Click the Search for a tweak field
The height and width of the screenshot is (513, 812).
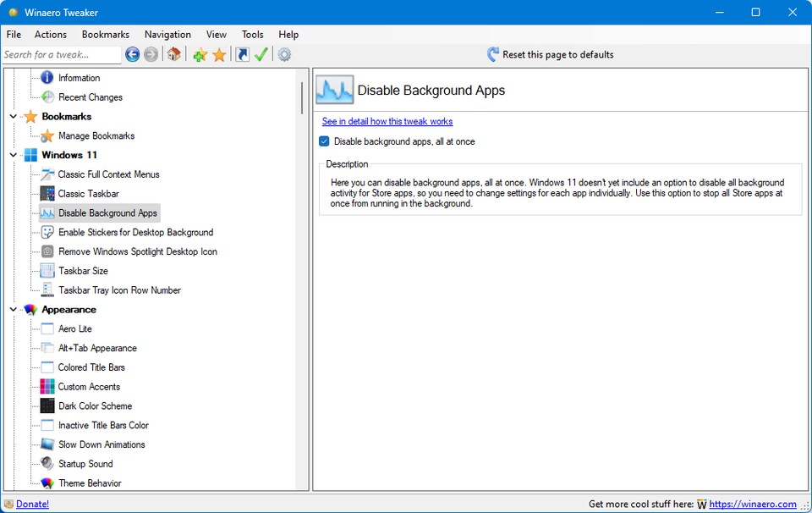[x=61, y=55]
